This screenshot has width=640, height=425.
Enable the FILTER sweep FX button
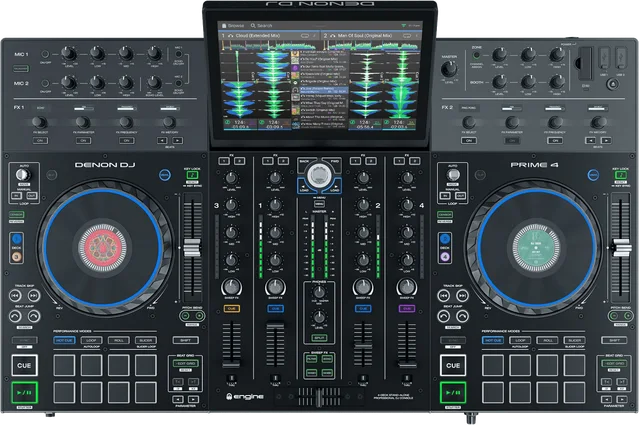(x=311, y=359)
